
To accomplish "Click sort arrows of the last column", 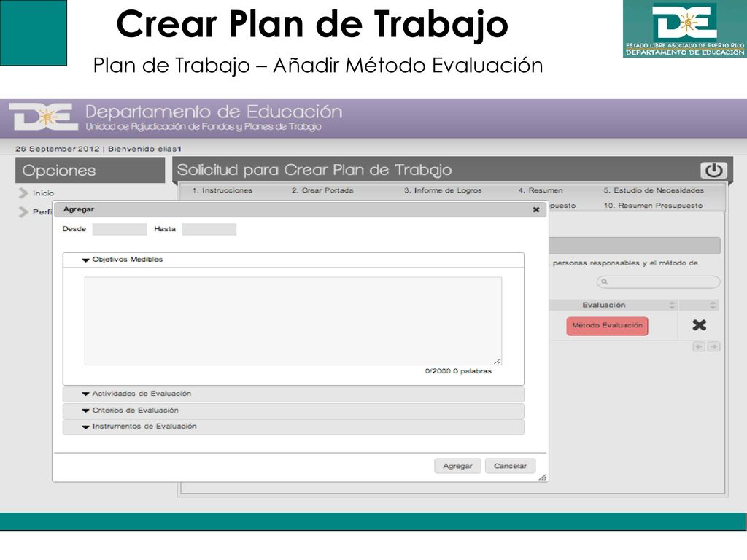I will coord(712,306).
